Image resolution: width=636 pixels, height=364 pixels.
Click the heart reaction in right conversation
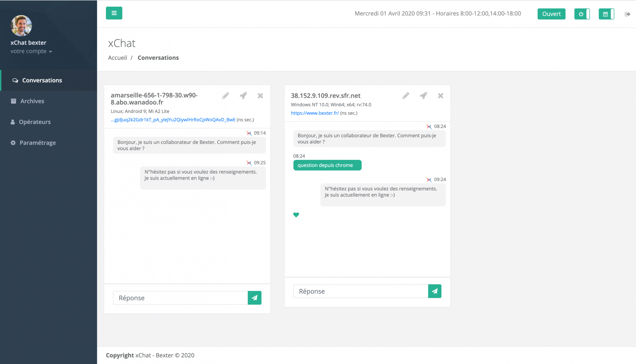296,215
